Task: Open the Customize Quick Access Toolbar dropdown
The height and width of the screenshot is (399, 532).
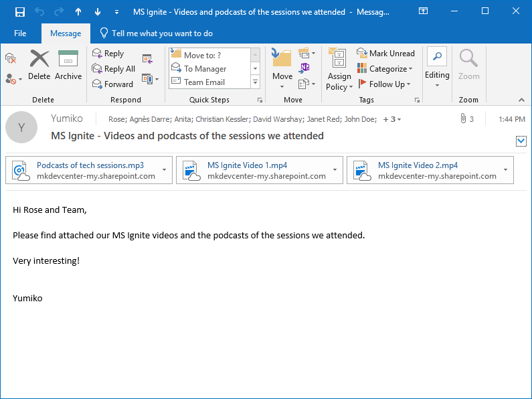Action: point(116,12)
